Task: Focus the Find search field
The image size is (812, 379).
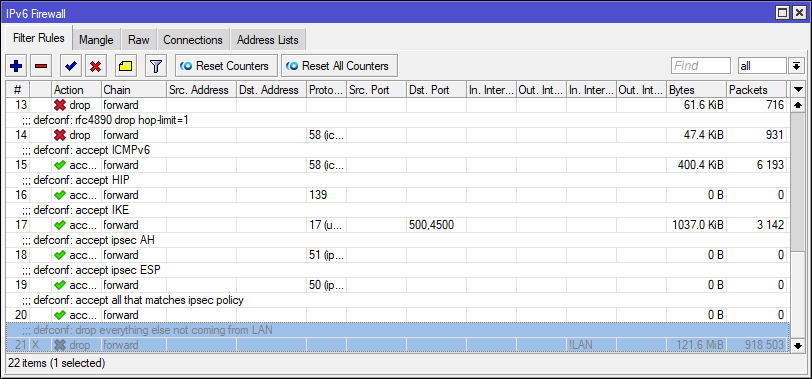Action: click(701, 66)
